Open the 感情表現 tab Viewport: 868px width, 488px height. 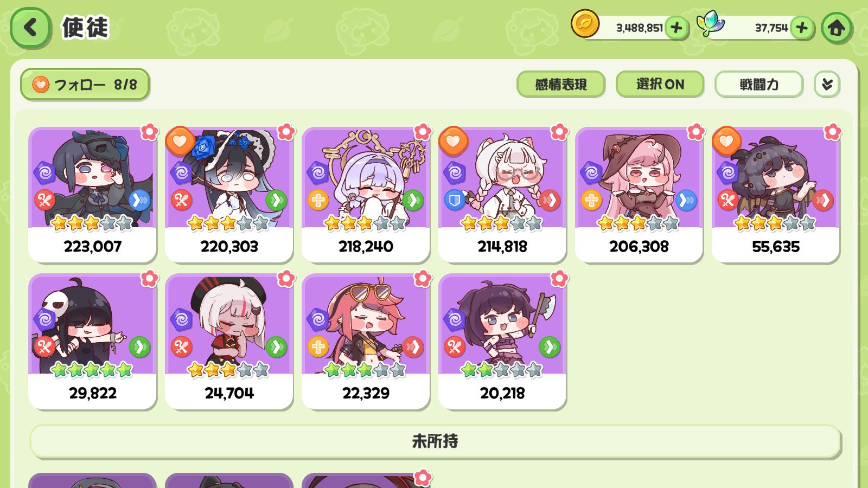tap(560, 84)
